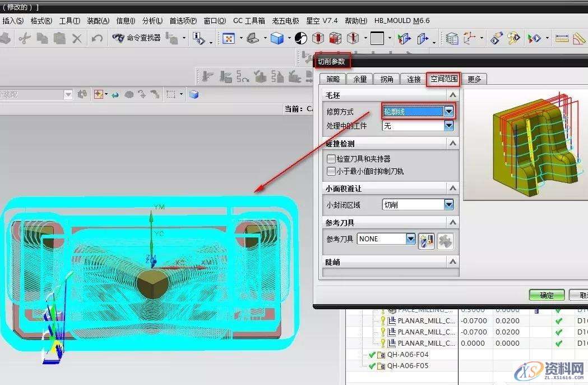Viewport: 588px width, 385px height.
Task: Select the 参考刀具 gear icon
Action: [x=446, y=240]
